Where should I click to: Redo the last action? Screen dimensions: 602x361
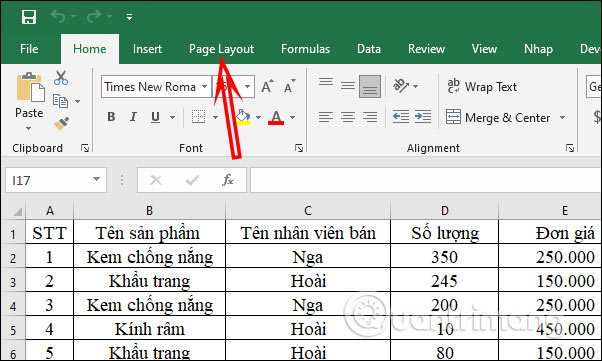point(94,17)
